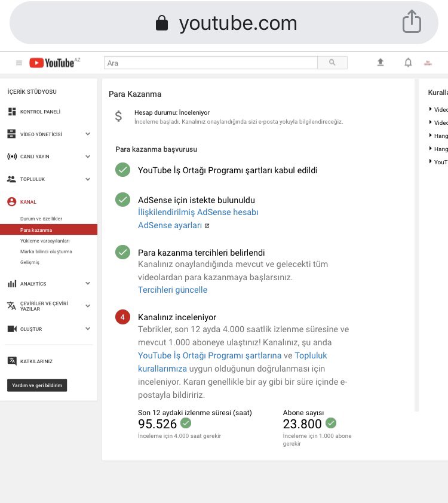The image size is (448, 503).
Task: Open Durum ve özellikler submenu item
Action: pos(41,219)
